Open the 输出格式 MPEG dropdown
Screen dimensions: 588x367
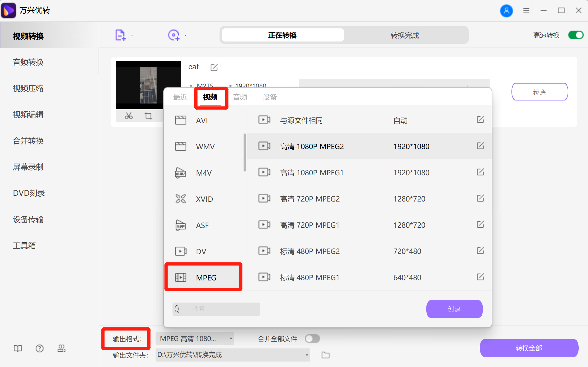pos(195,339)
